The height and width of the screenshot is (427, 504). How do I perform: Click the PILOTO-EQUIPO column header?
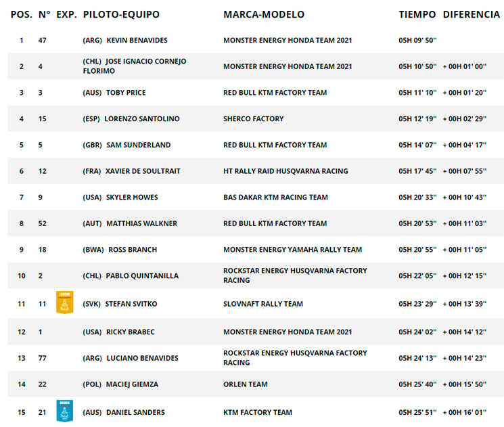point(121,14)
